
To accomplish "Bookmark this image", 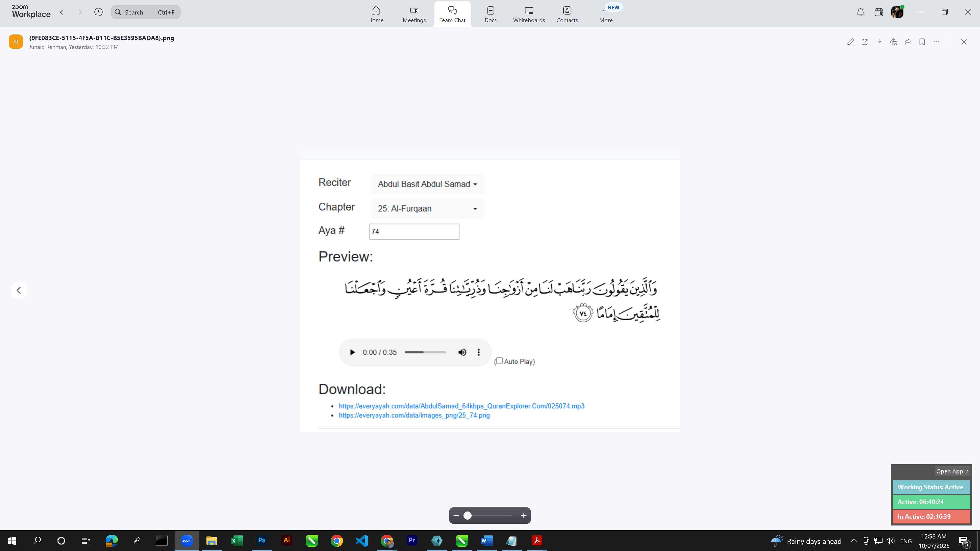I will (922, 42).
